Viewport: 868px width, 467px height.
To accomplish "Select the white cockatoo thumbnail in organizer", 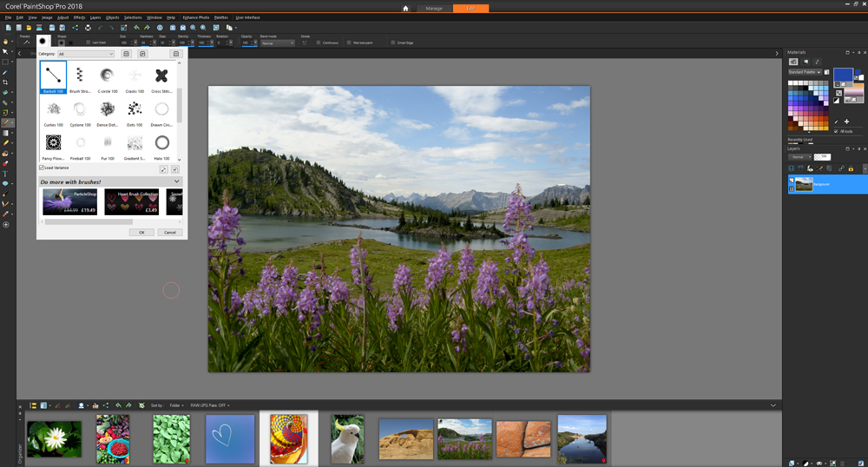I will [348, 439].
